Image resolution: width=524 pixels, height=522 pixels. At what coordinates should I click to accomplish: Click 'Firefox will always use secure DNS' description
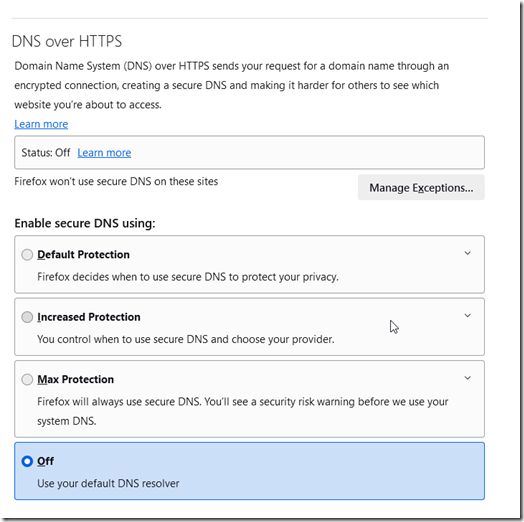coord(243,411)
